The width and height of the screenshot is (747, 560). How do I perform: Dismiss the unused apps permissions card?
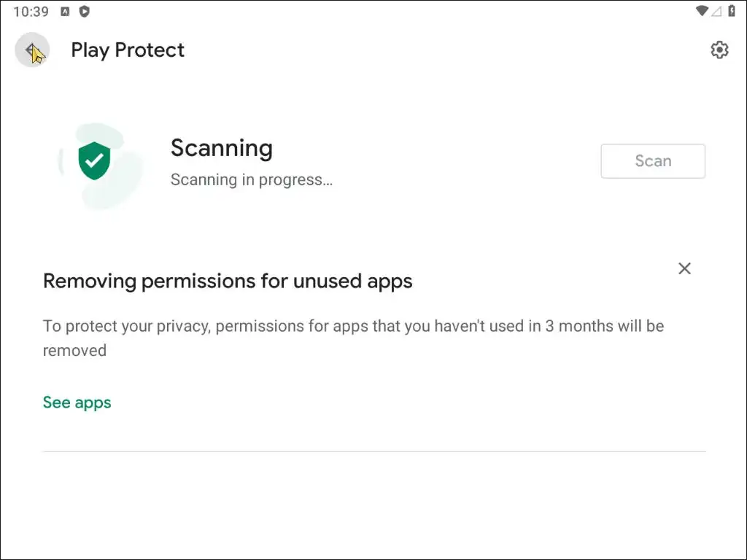pyautogui.click(x=684, y=268)
